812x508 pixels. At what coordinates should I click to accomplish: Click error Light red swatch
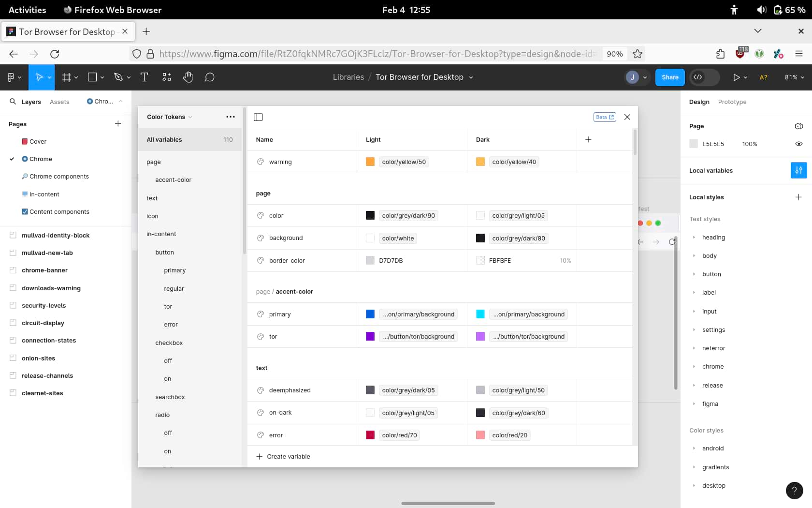click(x=370, y=435)
